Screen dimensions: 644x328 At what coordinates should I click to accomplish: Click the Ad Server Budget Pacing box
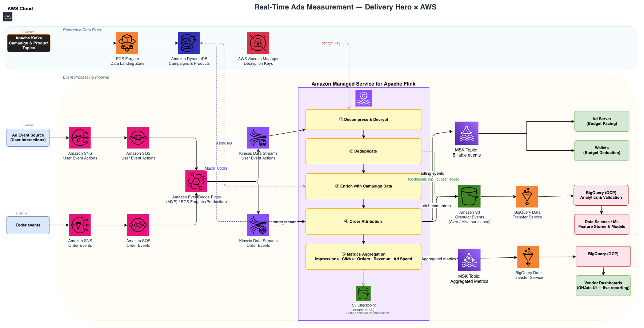click(601, 121)
